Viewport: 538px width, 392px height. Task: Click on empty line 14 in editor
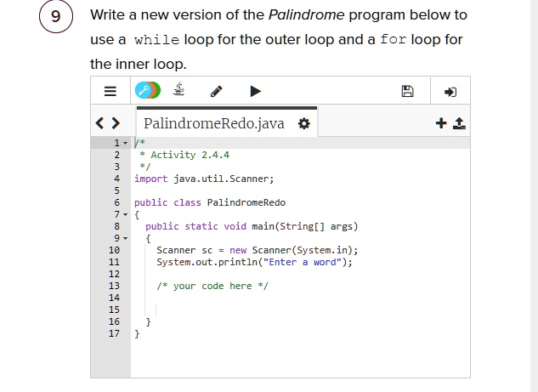pyautogui.click(x=255, y=298)
